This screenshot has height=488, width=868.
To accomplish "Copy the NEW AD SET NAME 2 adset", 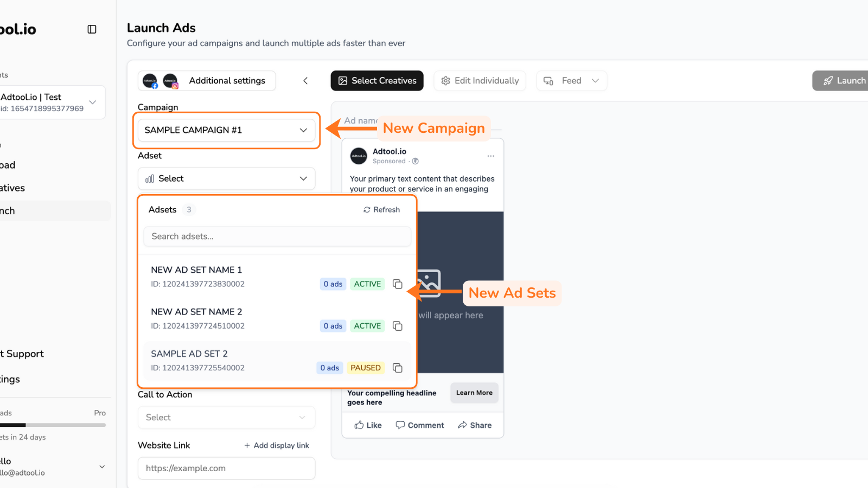I will pos(398,326).
